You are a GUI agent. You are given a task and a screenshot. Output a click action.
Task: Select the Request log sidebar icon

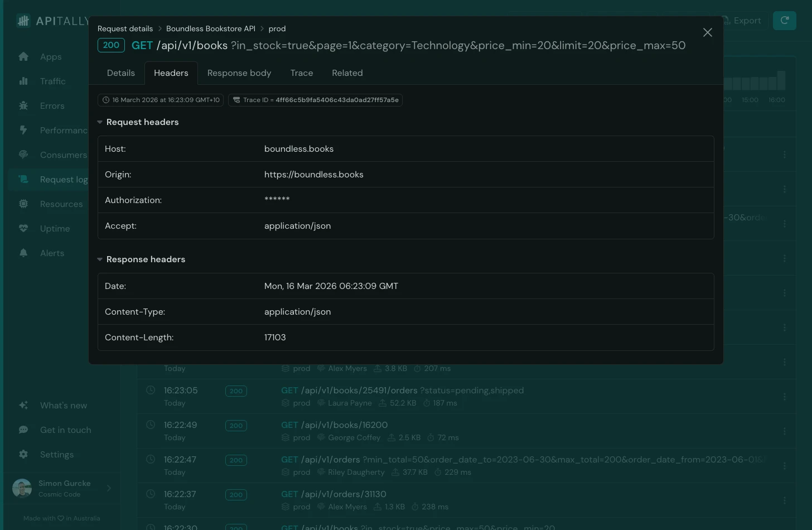pyautogui.click(x=23, y=179)
